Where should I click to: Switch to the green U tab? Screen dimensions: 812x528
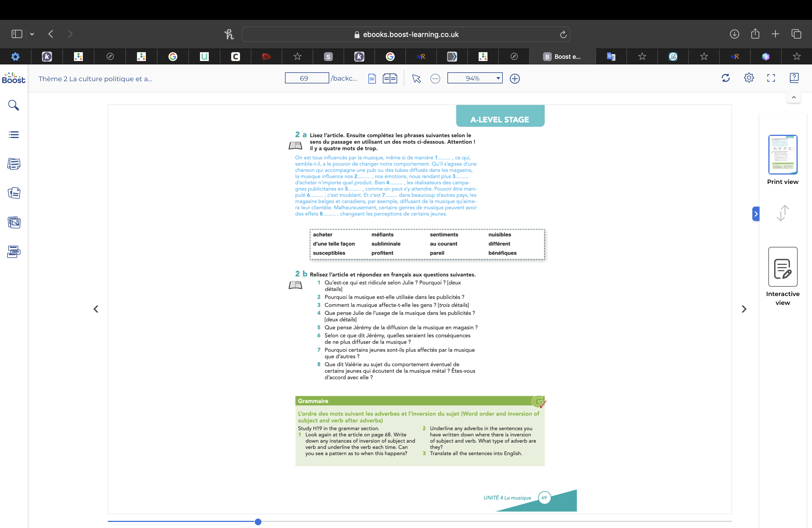pos(204,57)
